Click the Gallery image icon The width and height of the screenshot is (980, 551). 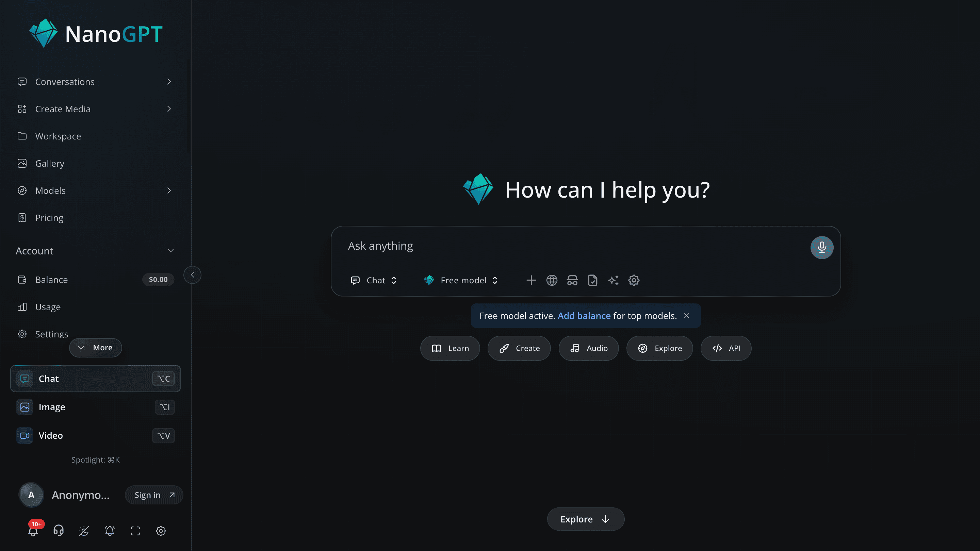(22, 163)
